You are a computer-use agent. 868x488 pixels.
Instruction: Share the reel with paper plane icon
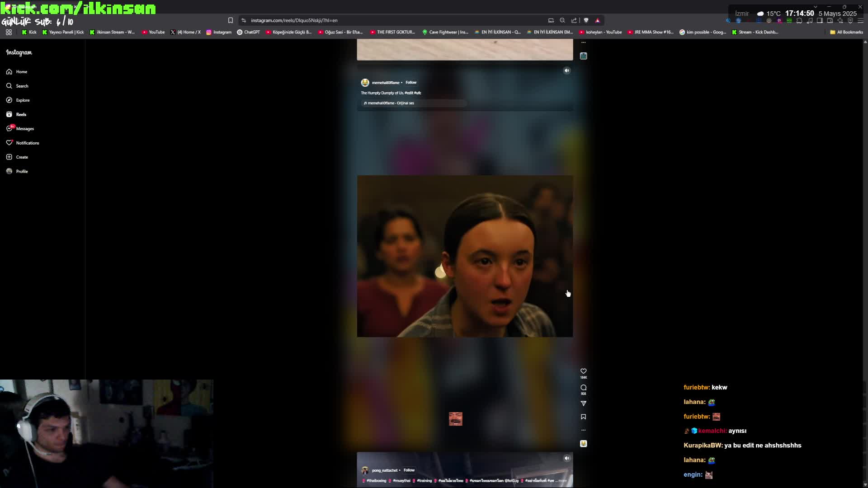click(583, 403)
